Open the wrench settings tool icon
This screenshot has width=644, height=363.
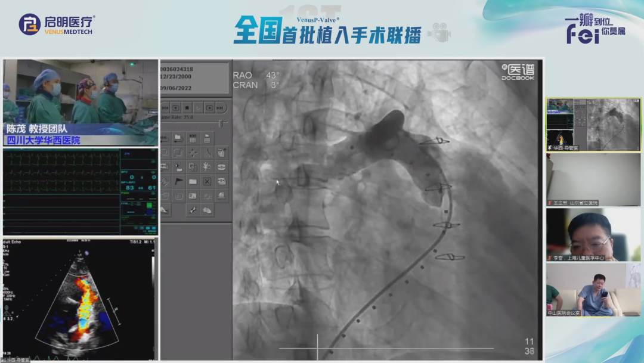coord(193,210)
